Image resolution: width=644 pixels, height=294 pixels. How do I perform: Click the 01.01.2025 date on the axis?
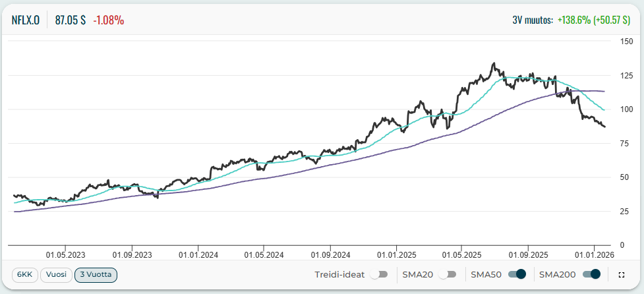pyautogui.click(x=396, y=253)
